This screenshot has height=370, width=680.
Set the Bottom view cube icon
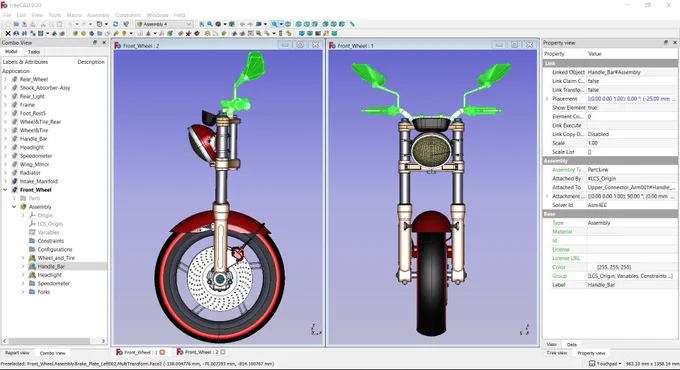point(333,24)
